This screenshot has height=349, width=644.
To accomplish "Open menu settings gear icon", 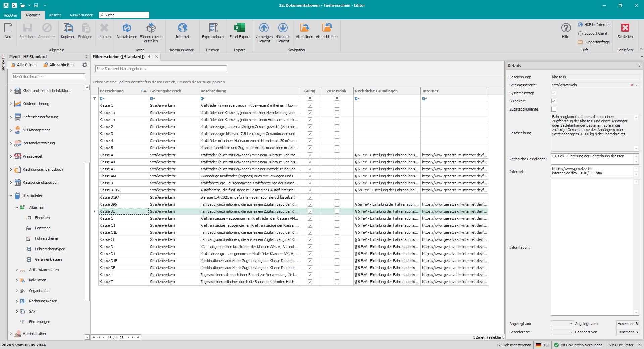I will point(85,65).
